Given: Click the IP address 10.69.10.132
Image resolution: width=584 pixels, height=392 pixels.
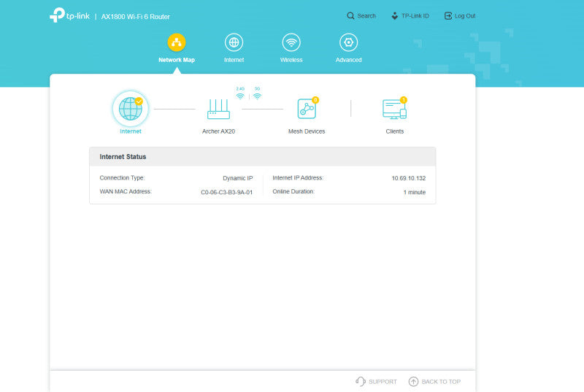Looking at the screenshot, I should [x=409, y=178].
